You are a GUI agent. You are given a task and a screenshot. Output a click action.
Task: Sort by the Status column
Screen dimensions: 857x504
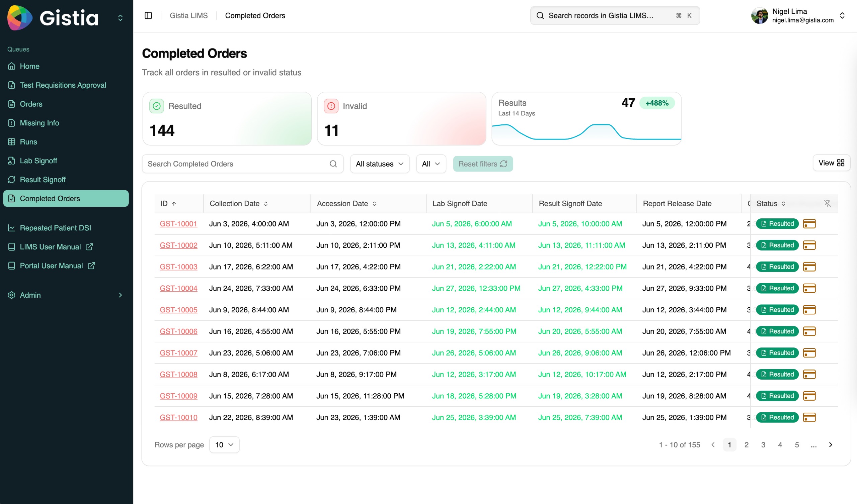(771, 204)
